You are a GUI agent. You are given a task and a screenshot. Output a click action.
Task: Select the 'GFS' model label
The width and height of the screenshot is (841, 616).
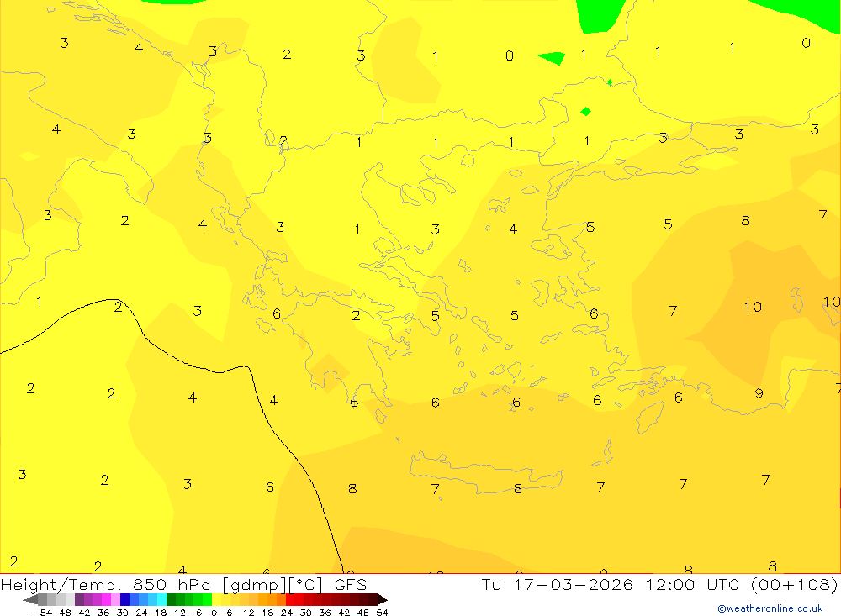click(x=351, y=584)
